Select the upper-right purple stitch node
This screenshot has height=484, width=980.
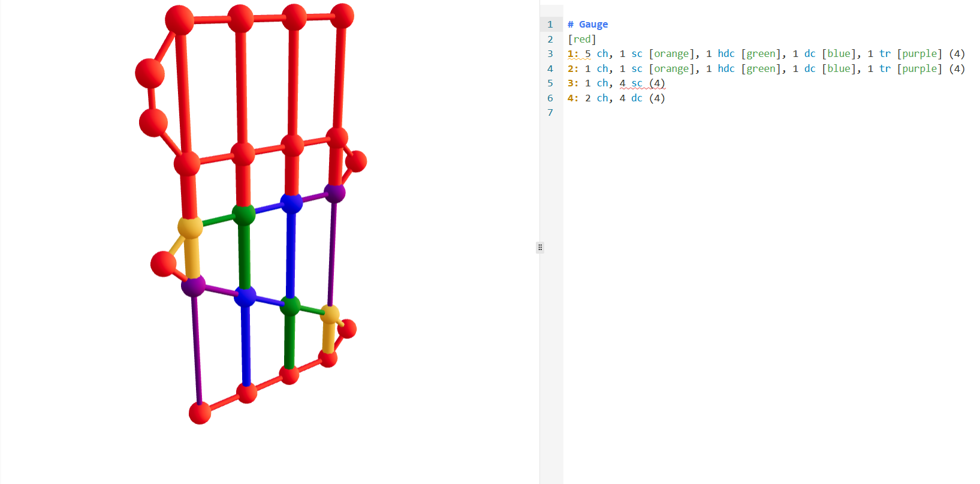[334, 193]
